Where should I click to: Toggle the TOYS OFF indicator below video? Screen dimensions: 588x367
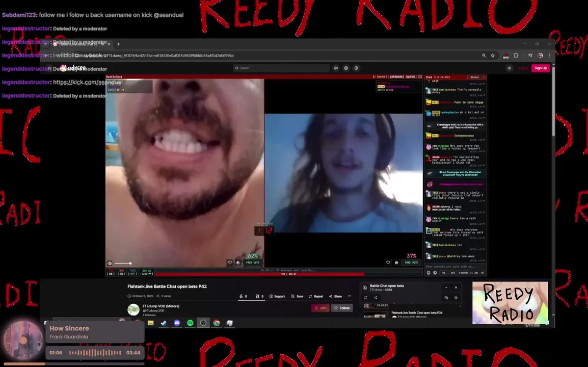133,272
